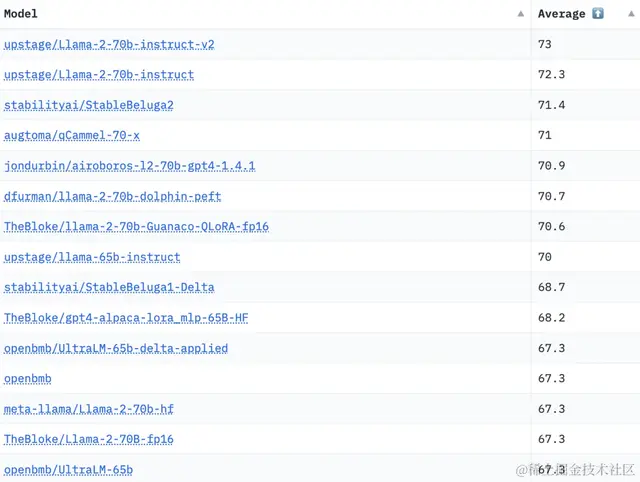640x482 pixels.
Task: Sort by the Average column arrow
Action: [631, 14]
